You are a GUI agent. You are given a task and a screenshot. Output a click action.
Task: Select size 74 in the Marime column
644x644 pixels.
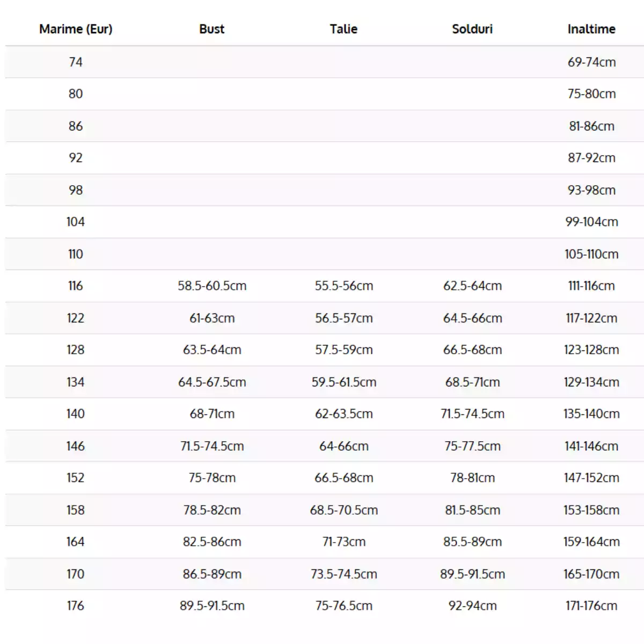[76, 62]
